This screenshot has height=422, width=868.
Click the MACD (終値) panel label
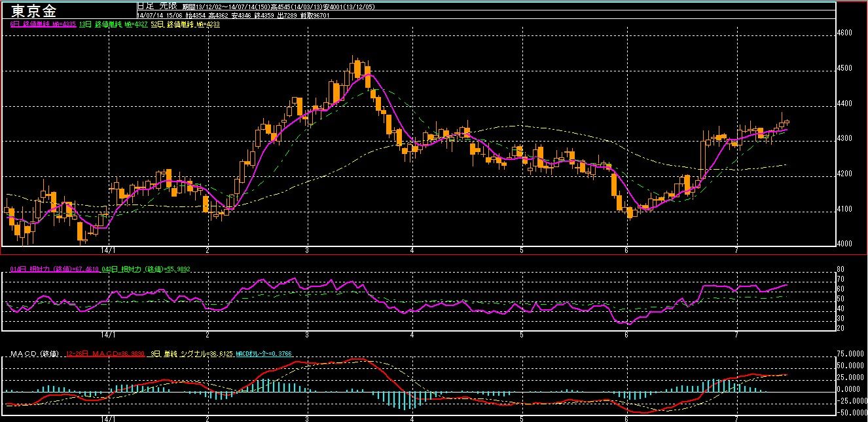[36, 354]
